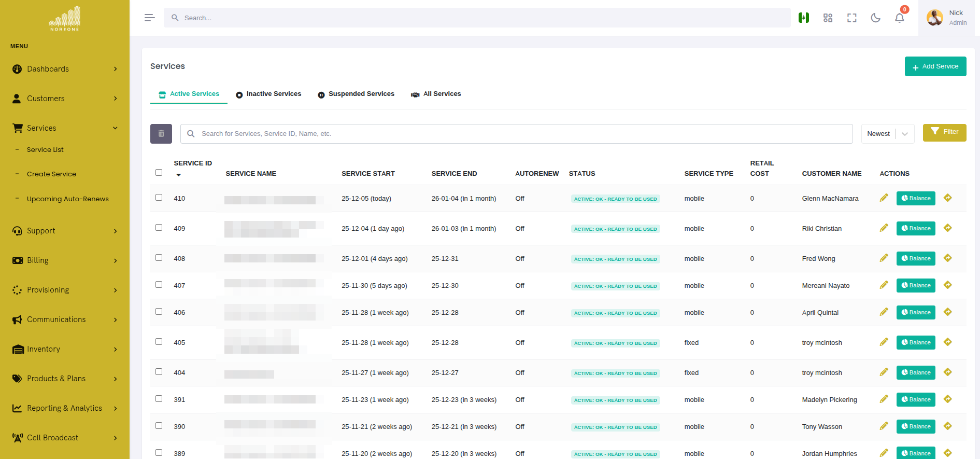The width and height of the screenshot is (980, 459).
Task: Enter fullscreen mode via top bar icon
Action: [851, 18]
